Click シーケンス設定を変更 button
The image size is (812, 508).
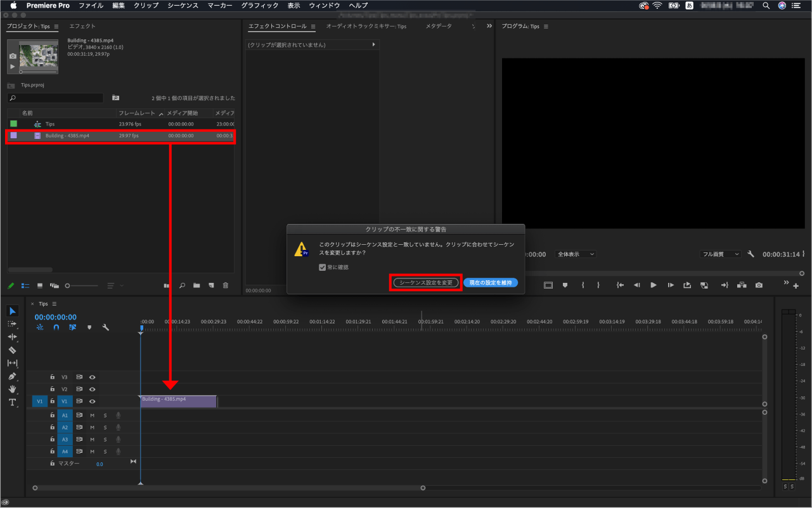coord(426,282)
